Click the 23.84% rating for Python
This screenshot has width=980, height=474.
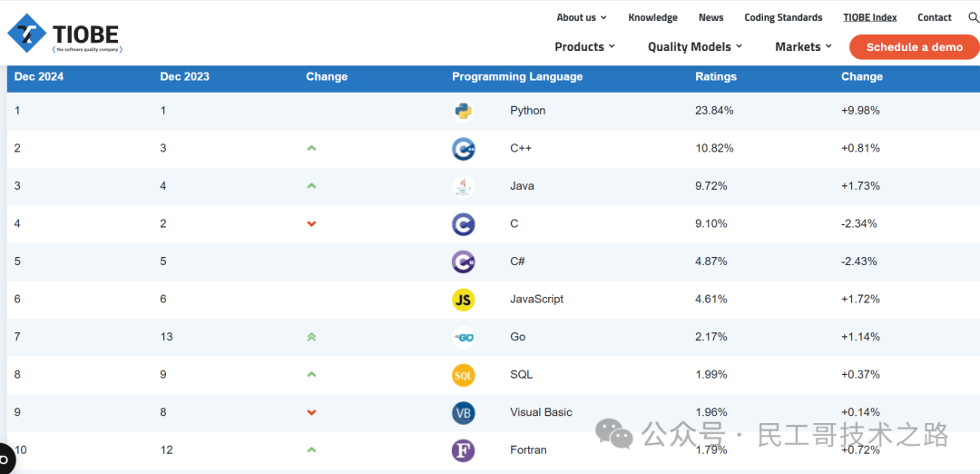pos(714,111)
